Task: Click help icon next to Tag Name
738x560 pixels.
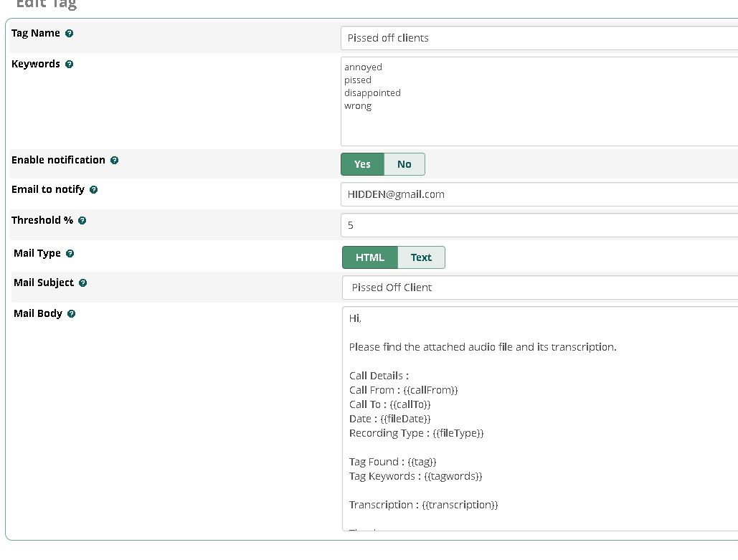Action: [x=69, y=34]
